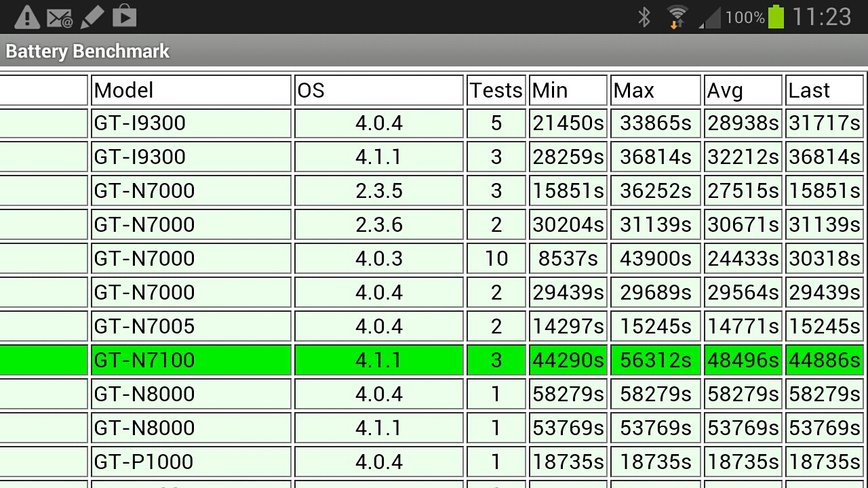Open the Play Store notification icon
This screenshot has width=868, height=488.
tap(125, 17)
